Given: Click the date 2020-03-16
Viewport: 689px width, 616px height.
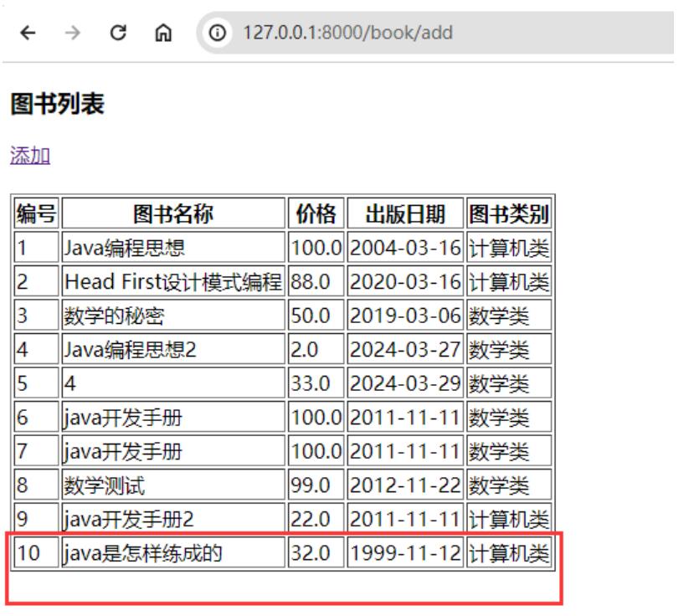Looking at the screenshot, I should [405, 282].
